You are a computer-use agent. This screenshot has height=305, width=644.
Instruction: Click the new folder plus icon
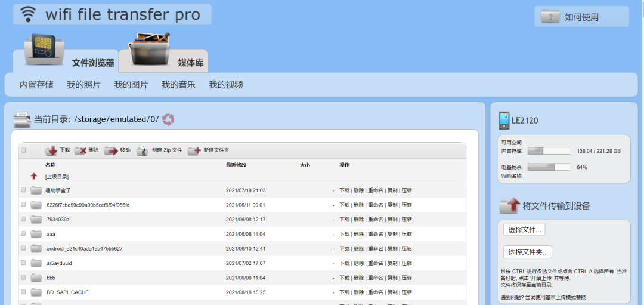(x=194, y=151)
